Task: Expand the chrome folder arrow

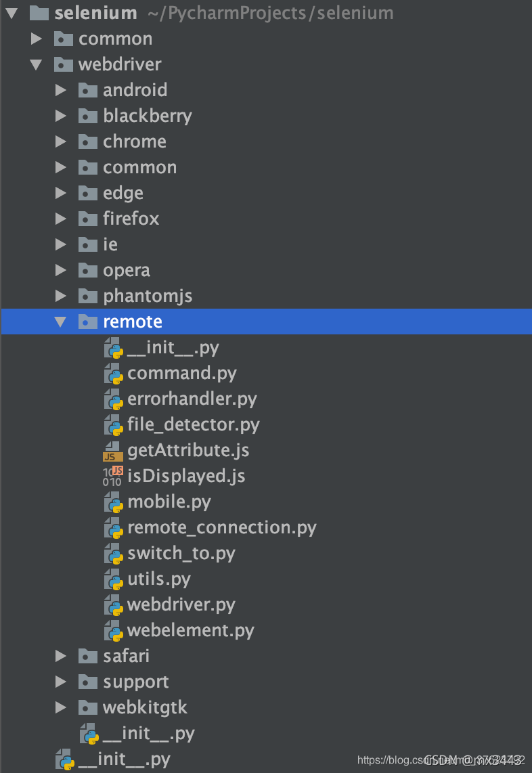Action: click(61, 141)
